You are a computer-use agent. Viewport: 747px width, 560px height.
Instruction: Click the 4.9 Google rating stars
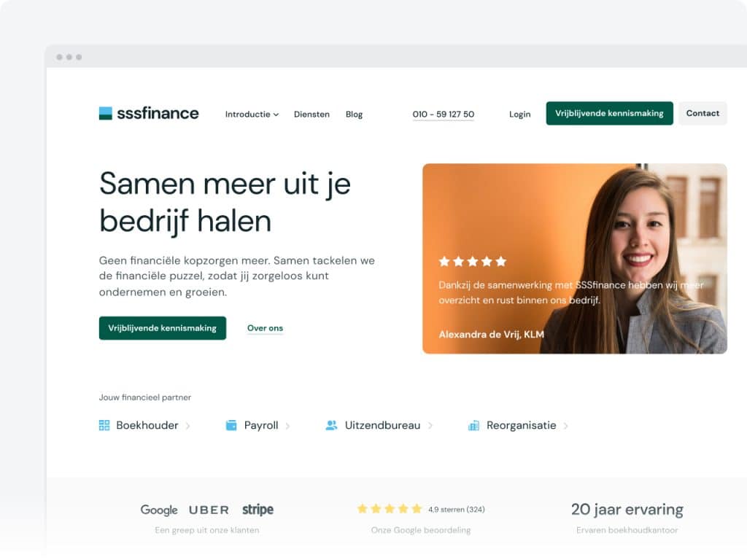tap(390, 509)
